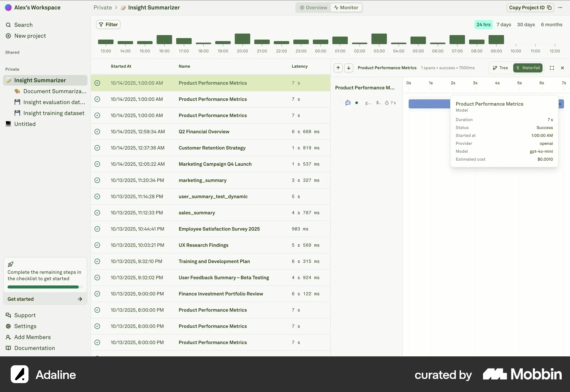This screenshot has width=570, height=392.
Task: Open Settings from the sidebar
Action: point(21,326)
